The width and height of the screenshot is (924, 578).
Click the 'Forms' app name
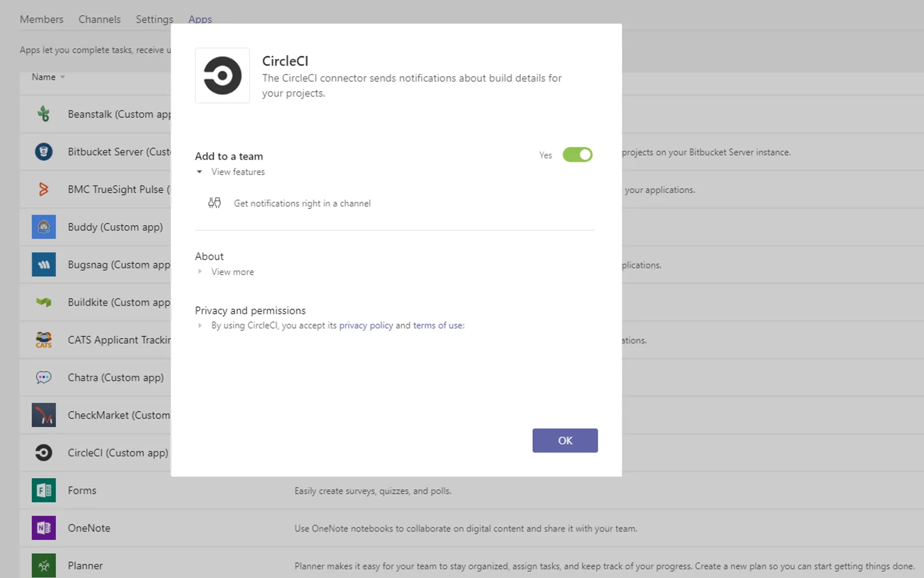point(82,490)
